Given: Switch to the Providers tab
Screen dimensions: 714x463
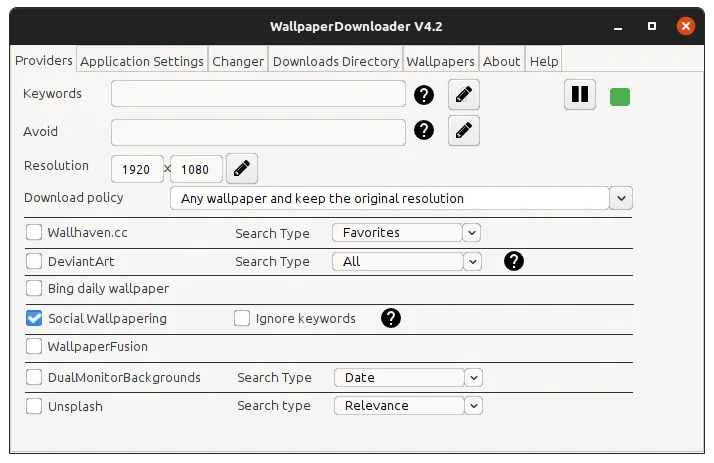Looking at the screenshot, I should tap(44, 61).
